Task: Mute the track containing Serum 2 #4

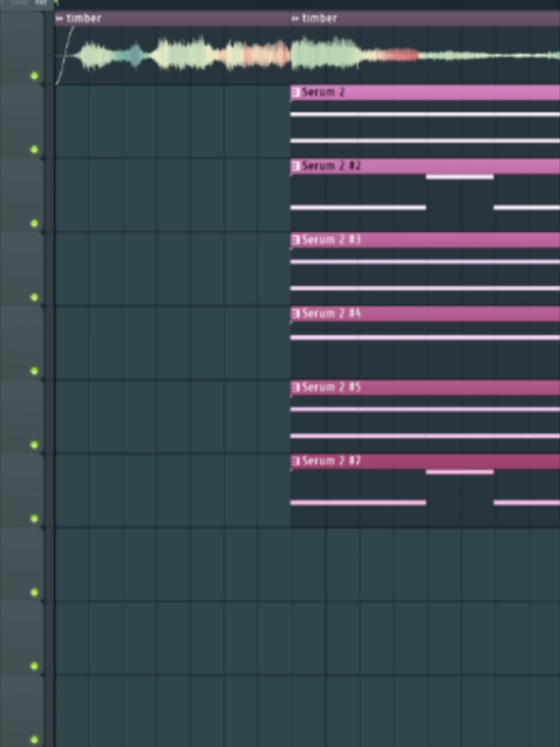Action: (35, 371)
